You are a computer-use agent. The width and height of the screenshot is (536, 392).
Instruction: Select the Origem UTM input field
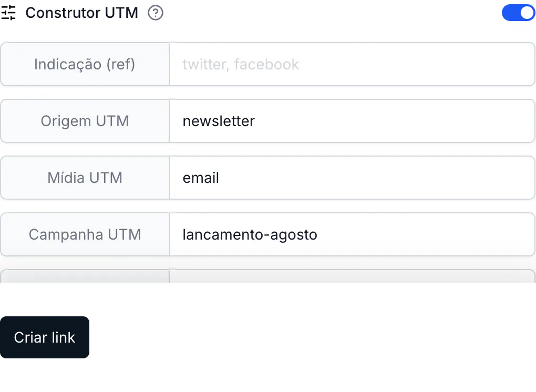pyautogui.click(x=352, y=121)
